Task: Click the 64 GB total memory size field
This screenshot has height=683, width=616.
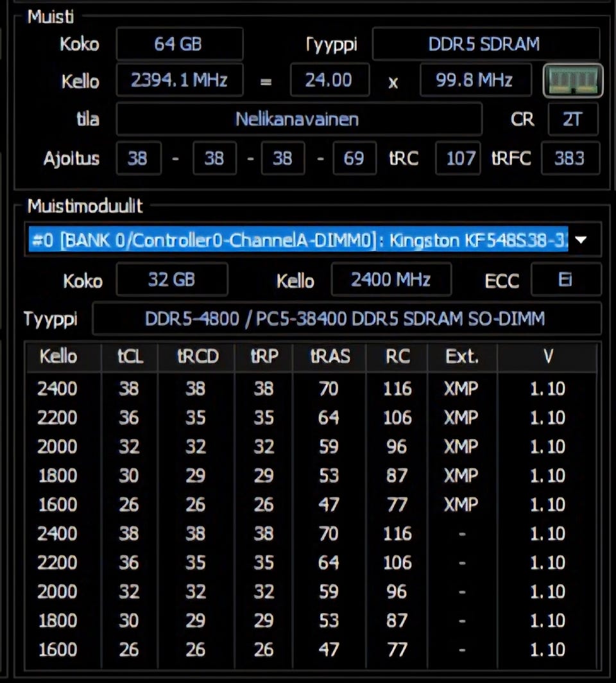Action: pos(179,44)
